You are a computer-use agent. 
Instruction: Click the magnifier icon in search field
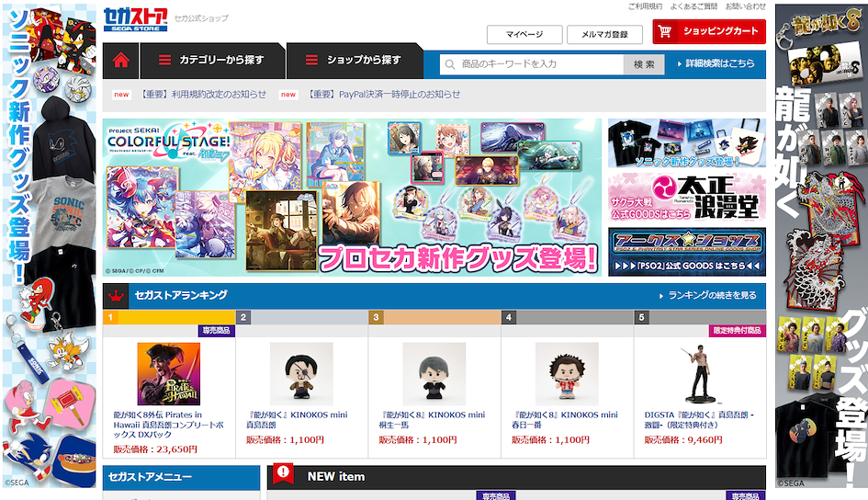point(450,64)
